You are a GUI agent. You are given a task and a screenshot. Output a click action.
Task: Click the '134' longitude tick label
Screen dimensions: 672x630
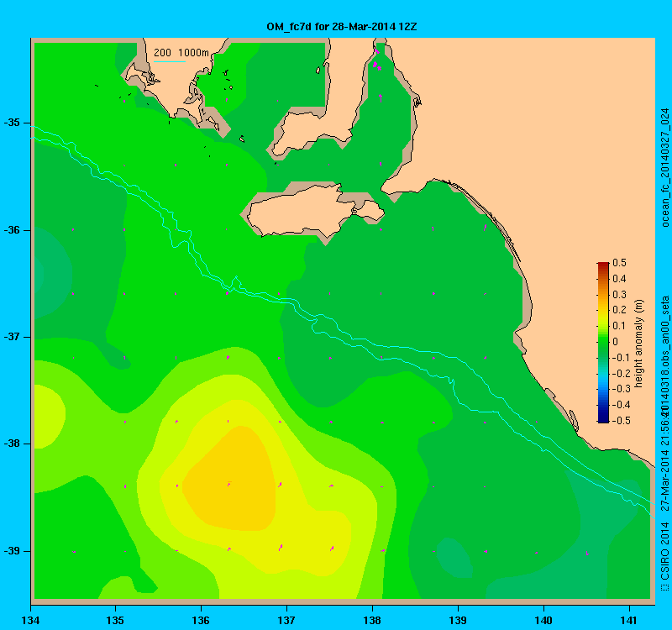coord(30,620)
